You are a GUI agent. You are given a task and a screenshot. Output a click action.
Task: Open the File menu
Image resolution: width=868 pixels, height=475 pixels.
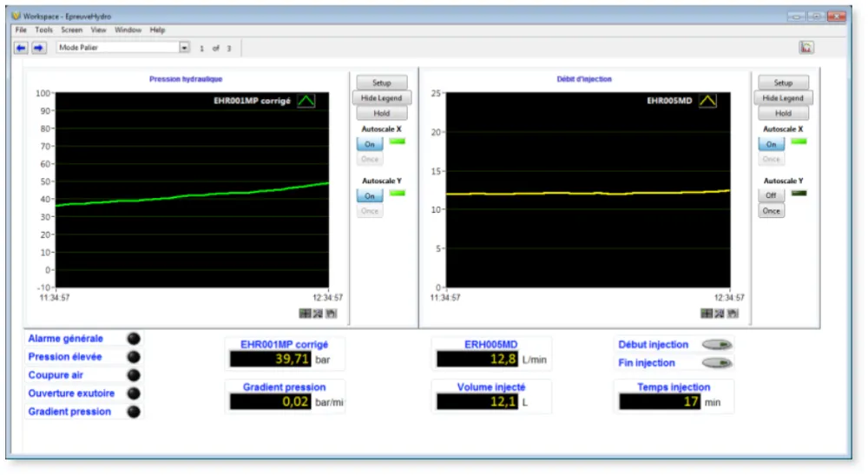(21, 30)
